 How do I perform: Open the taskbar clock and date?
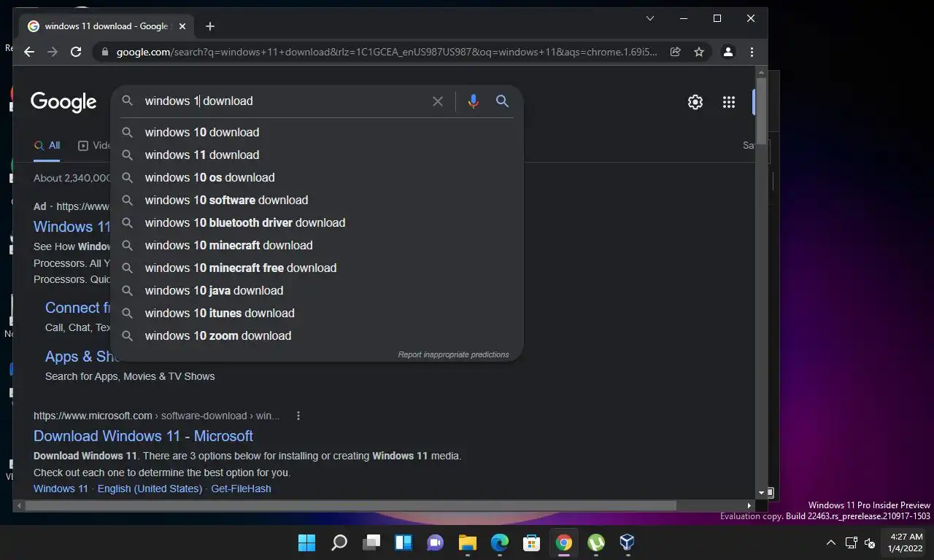click(x=906, y=542)
